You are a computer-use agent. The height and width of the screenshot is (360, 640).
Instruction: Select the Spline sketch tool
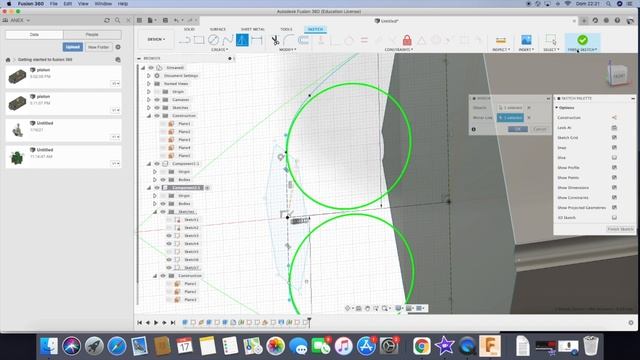pos(228,40)
